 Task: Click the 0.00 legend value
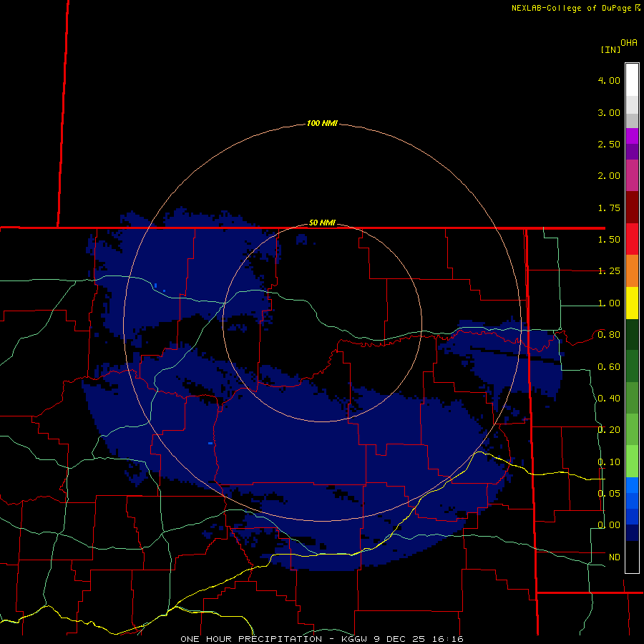click(609, 525)
